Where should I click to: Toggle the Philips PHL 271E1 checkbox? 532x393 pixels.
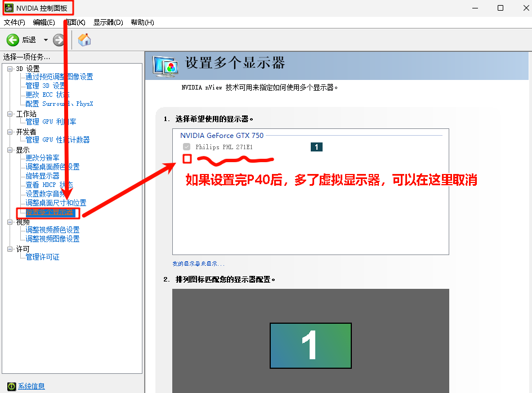click(186, 146)
